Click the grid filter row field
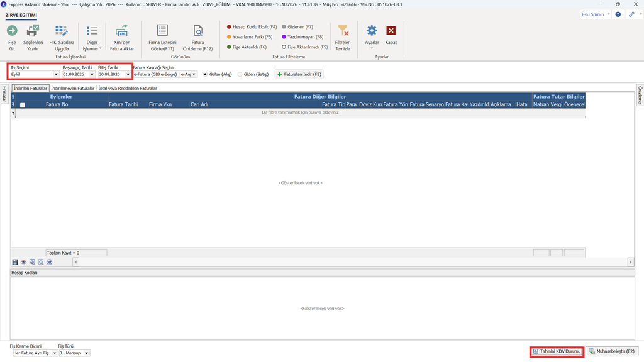 300,112
